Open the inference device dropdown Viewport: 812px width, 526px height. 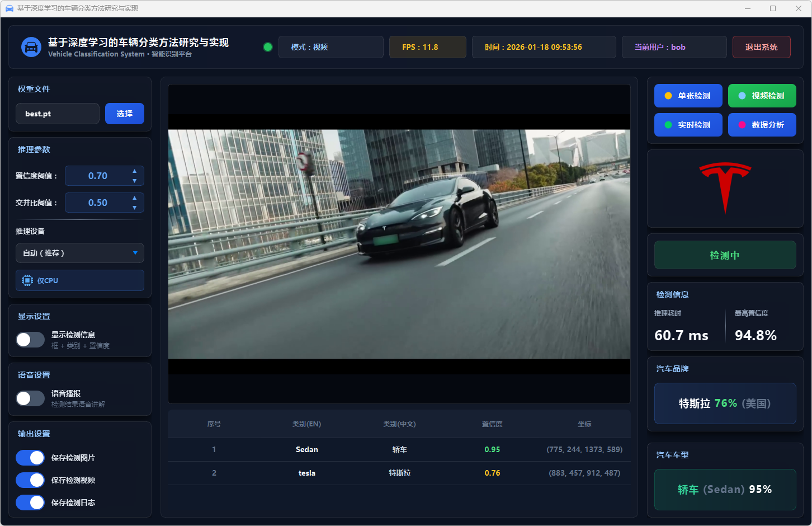(80, 253)
